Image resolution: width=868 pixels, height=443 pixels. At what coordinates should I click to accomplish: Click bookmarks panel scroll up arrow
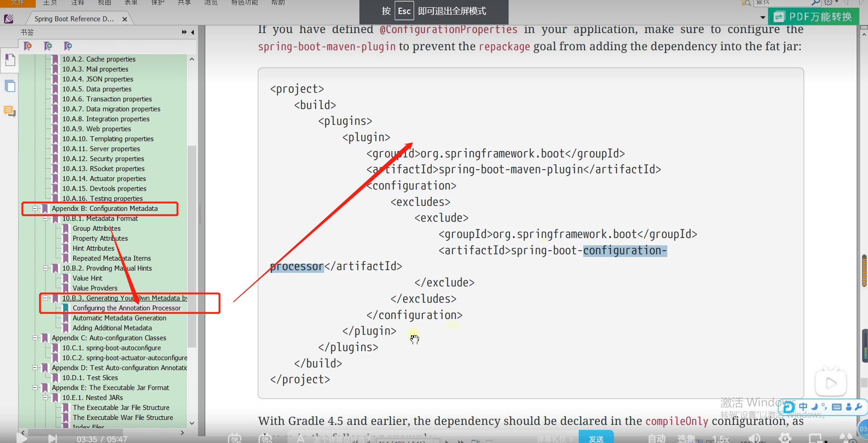pyautogui.click(x=192, y=59)
